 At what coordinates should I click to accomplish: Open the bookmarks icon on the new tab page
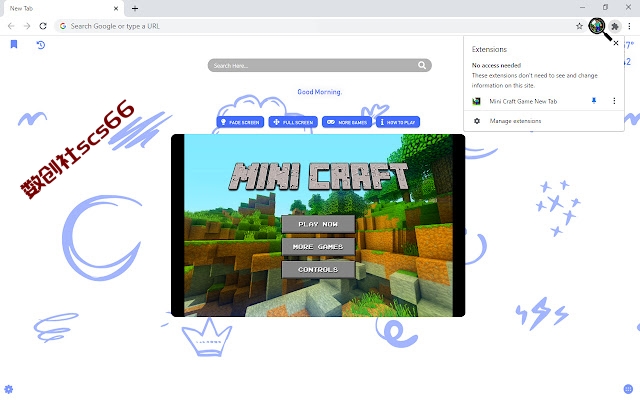[14, 44]
